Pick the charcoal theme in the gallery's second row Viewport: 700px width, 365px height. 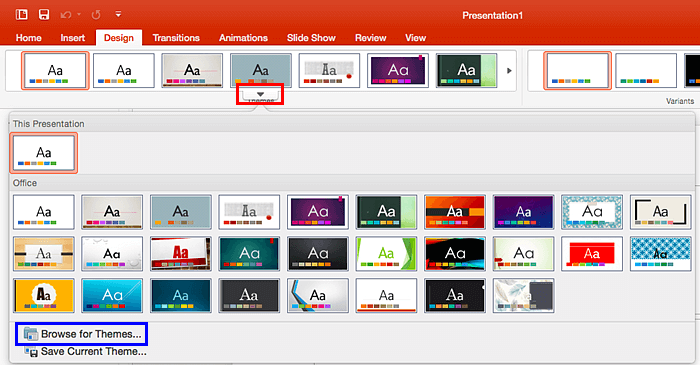[318, 254]
